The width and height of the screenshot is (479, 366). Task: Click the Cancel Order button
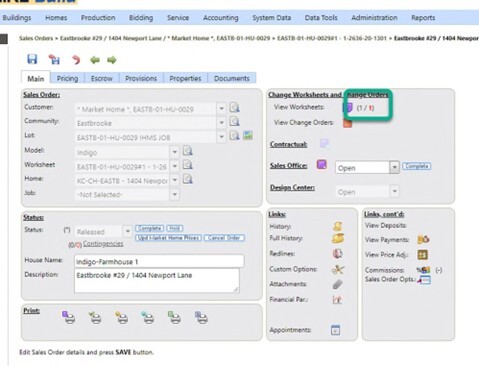[224, 238]
